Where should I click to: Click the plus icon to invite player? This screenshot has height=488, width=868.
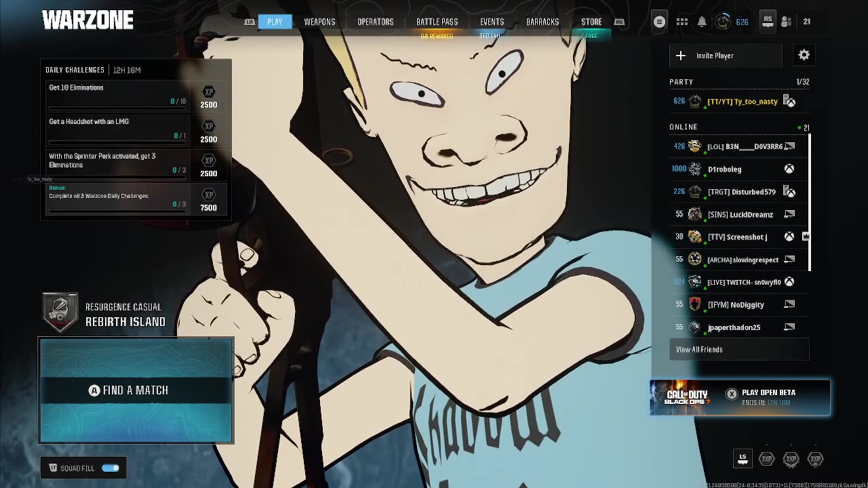click(x=681, y=56)
